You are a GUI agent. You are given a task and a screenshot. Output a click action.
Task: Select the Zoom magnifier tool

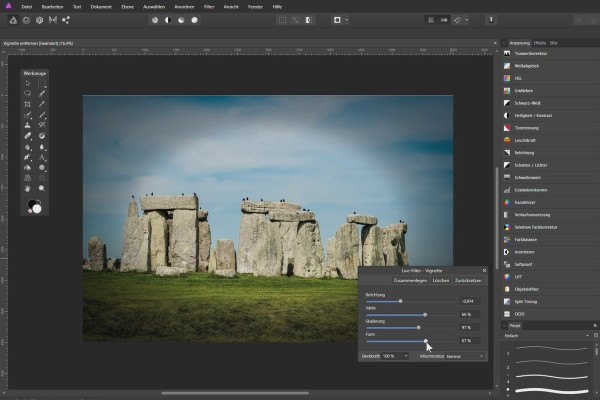[42, 188]
